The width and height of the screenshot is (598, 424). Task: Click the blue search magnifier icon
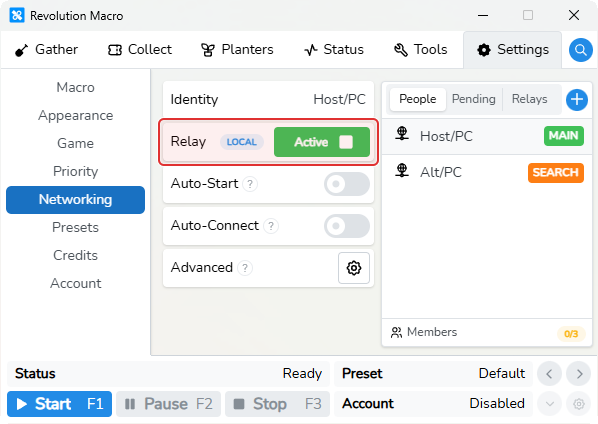(x=580, y=50)
